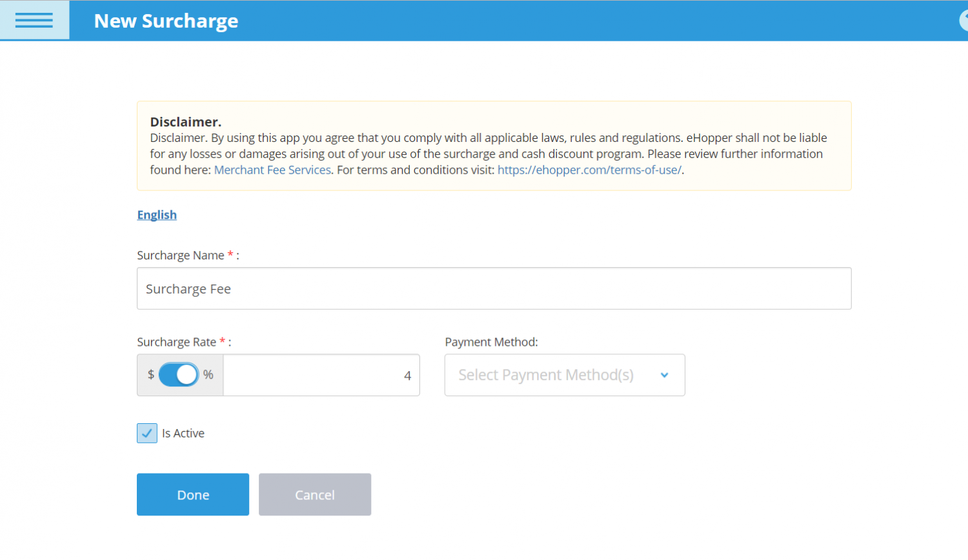The image size is (968, 560).
Task: Cancel the new surcharge form
Action: click(315, 495)
